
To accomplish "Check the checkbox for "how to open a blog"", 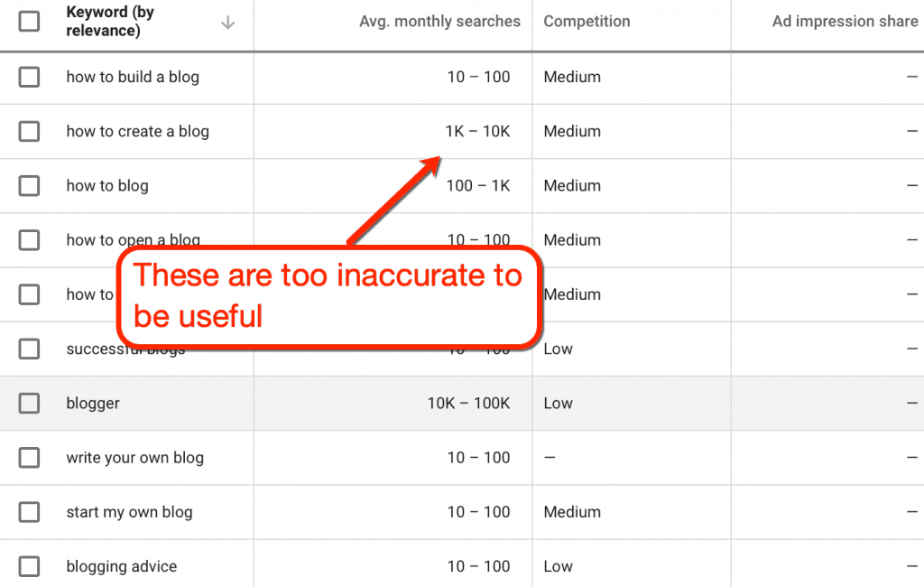I will (29, 240).
